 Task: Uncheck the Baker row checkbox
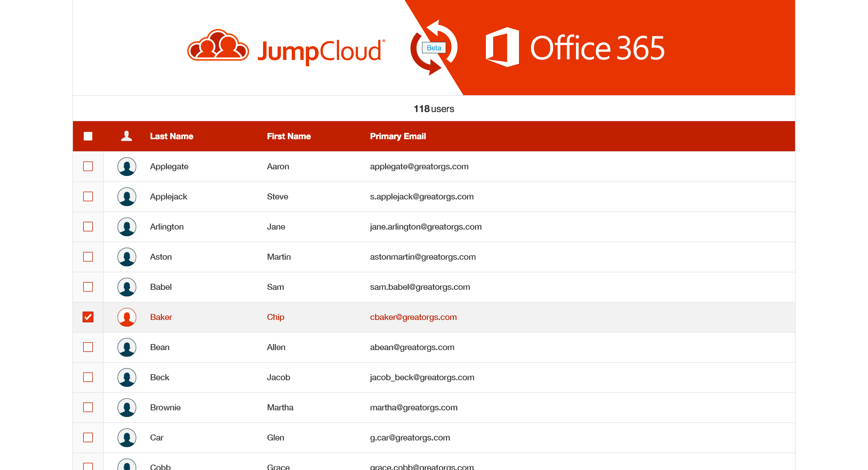(88, 317)
